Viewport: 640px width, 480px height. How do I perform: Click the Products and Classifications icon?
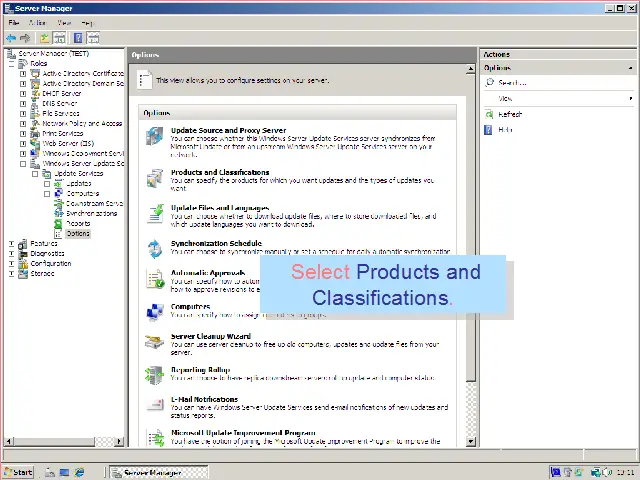click(155, 178)
